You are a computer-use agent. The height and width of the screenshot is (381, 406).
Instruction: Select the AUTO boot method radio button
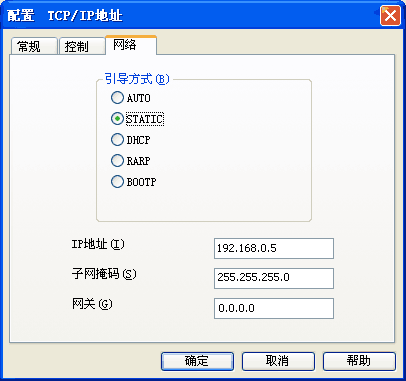117,98
